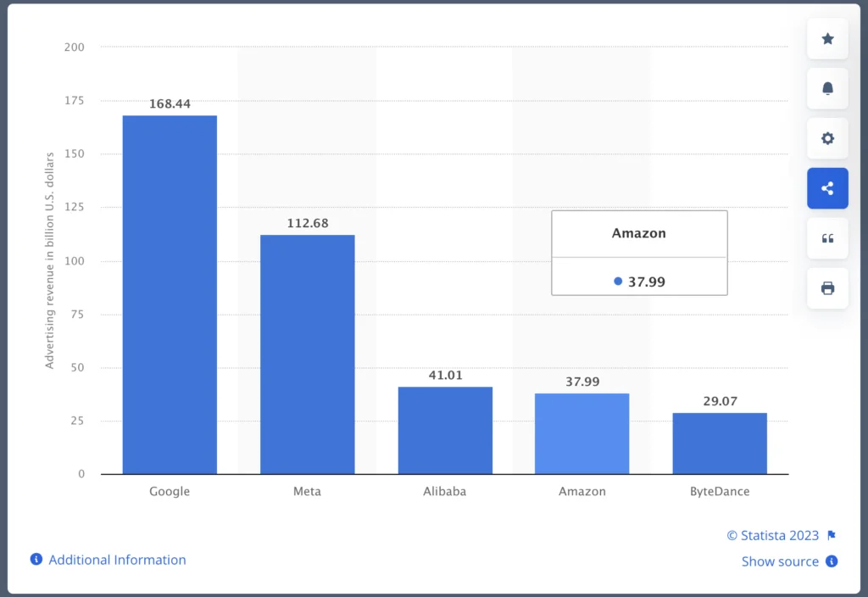868x597 pixels.
Task: Click the 50 y-axis tick label
Action: (x=77, y=367)
